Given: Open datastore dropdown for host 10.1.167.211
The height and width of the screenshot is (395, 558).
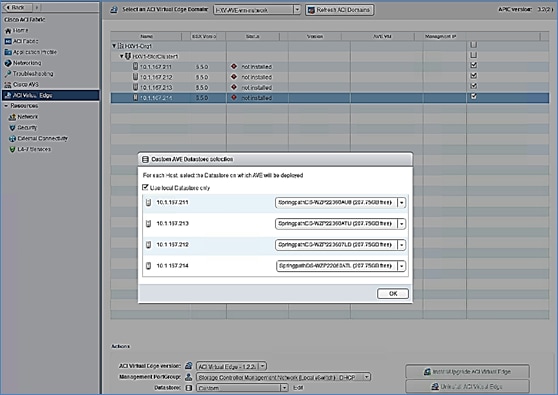Looking at the screenshot, I should point(341,202).
